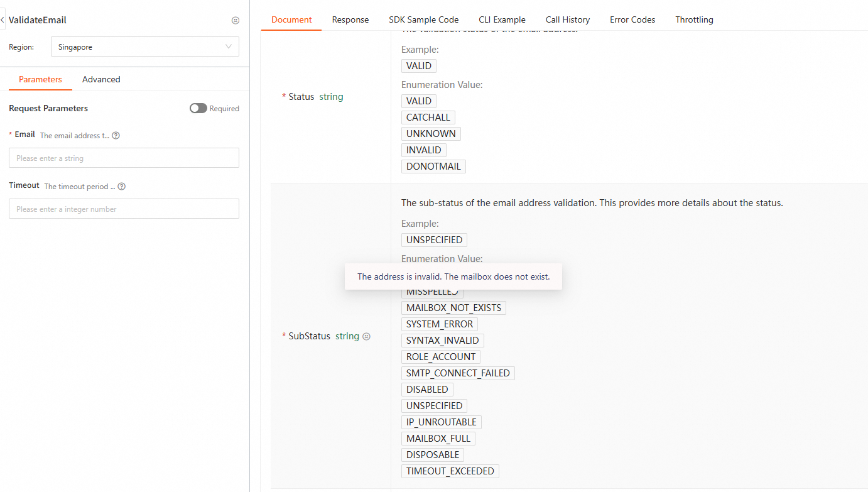Click the face icon next to SubStatus string
Viewport: 868px width, 492px height.
367,336
